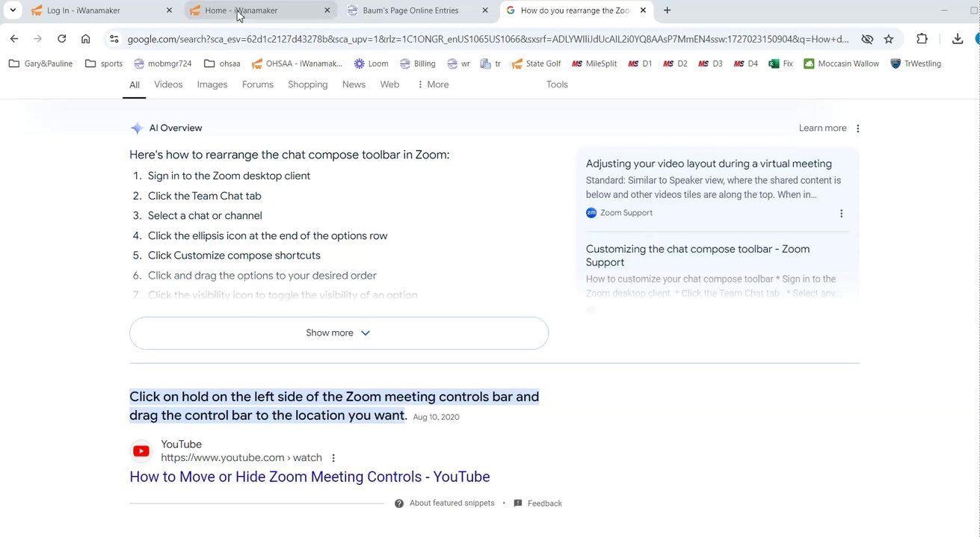Open a new browser tab

(667, 10)
